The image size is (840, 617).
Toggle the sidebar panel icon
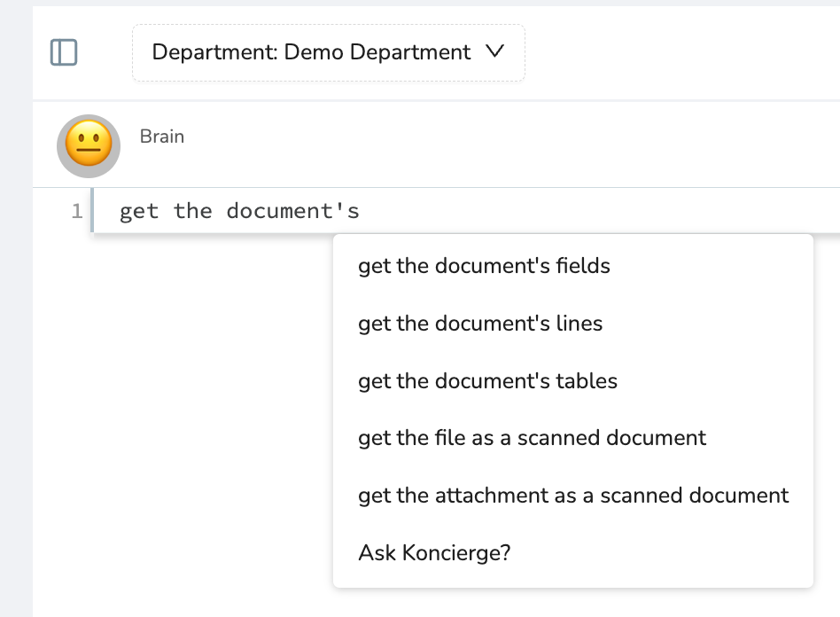pyautogui.click(x=64, y=52)
